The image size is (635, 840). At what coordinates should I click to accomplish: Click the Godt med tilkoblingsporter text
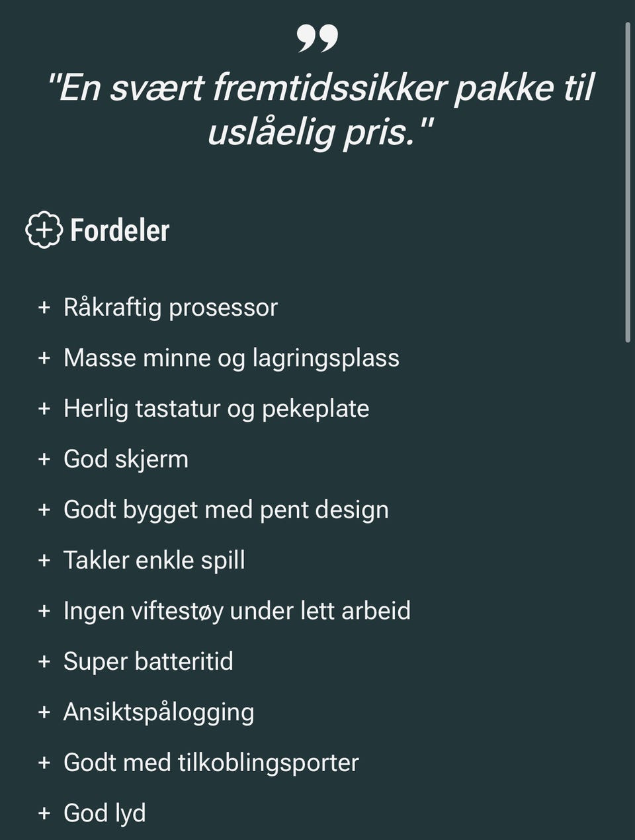[211, 763]
